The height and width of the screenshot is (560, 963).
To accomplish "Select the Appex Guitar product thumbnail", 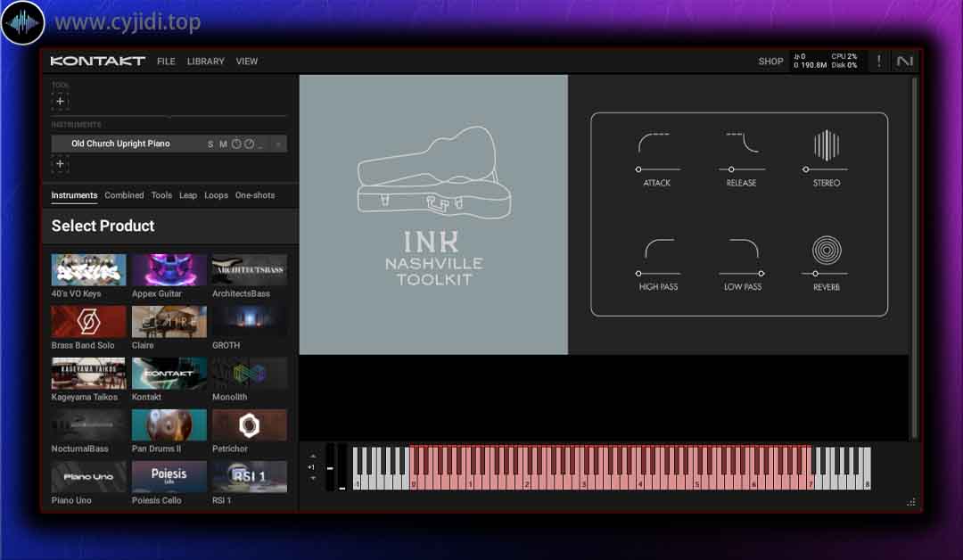I will click(169, 269).
